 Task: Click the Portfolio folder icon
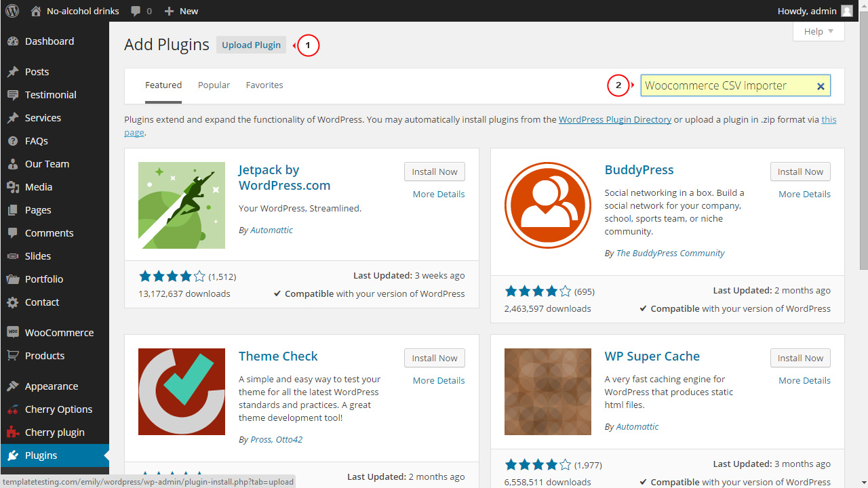13,279
